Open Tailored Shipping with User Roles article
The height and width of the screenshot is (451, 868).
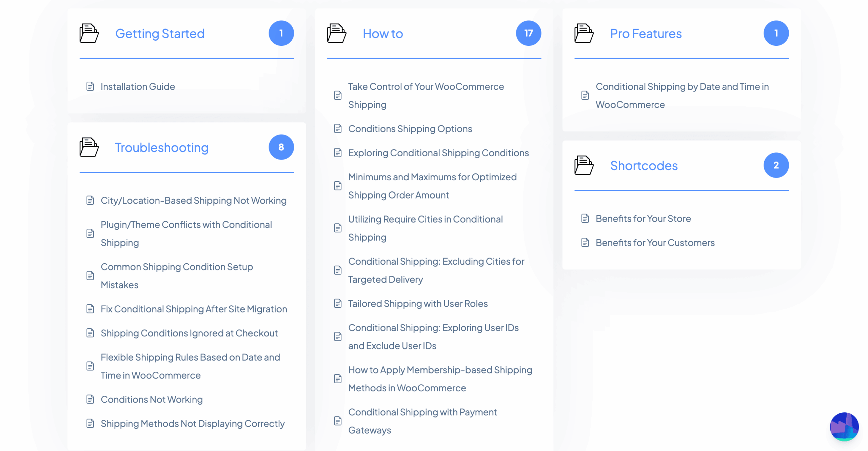(418, 303)
